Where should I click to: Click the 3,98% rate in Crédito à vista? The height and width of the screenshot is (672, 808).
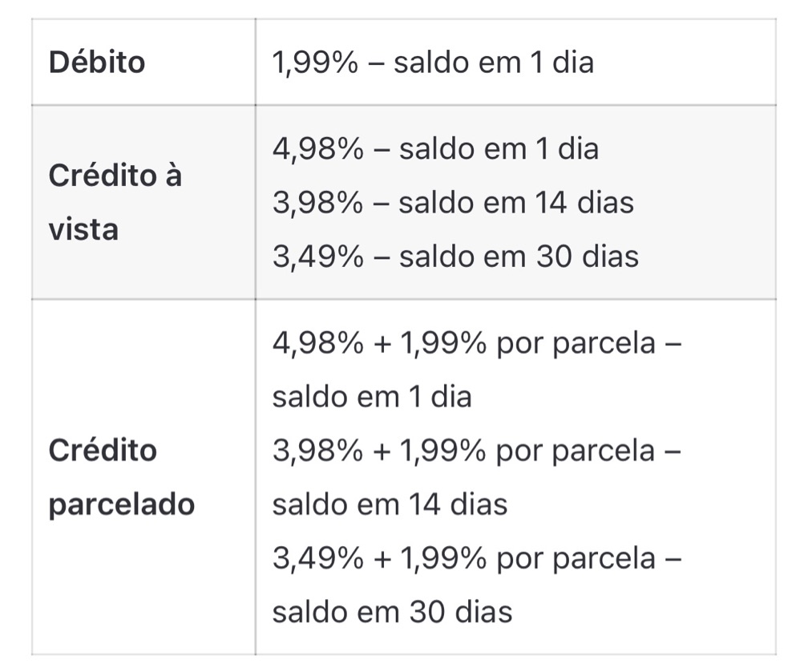point(317,203)
